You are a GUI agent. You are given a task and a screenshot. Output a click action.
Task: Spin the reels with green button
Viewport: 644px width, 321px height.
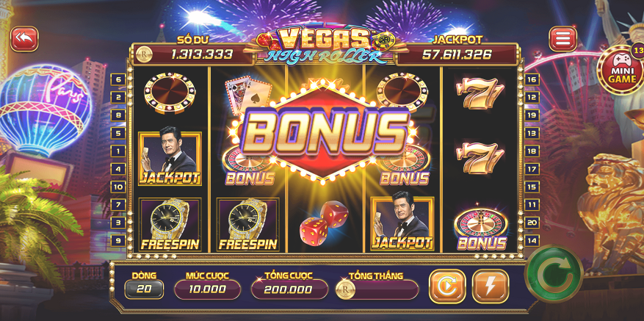pyautogui.click(x=554, y=274)
